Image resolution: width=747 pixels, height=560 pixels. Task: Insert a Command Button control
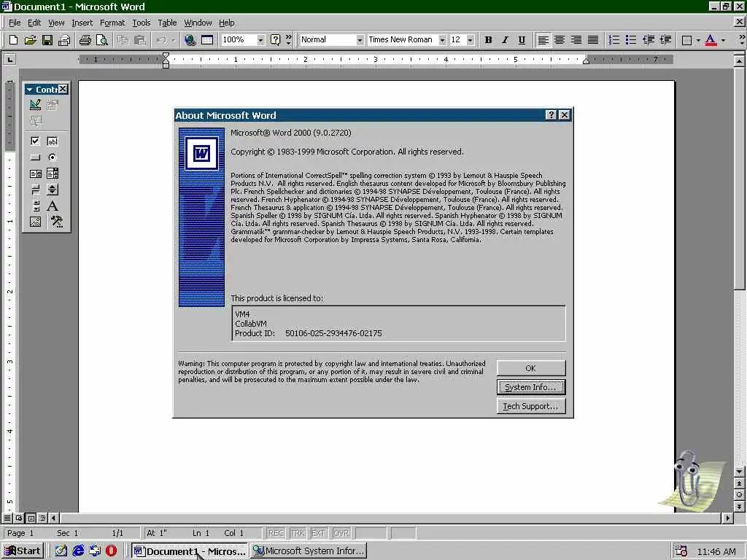[x=35, y=157]
